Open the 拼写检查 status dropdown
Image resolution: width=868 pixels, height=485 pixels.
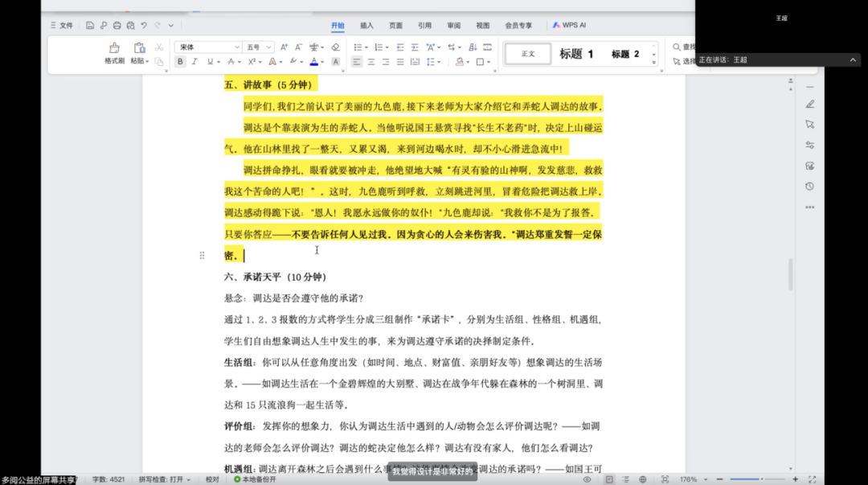[165, 479]
